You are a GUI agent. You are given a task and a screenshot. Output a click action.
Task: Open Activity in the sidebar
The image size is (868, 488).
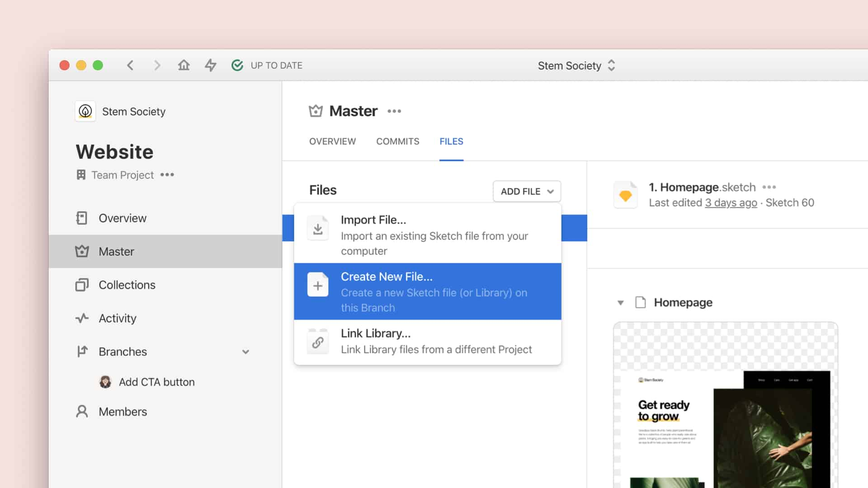(118, 319)
